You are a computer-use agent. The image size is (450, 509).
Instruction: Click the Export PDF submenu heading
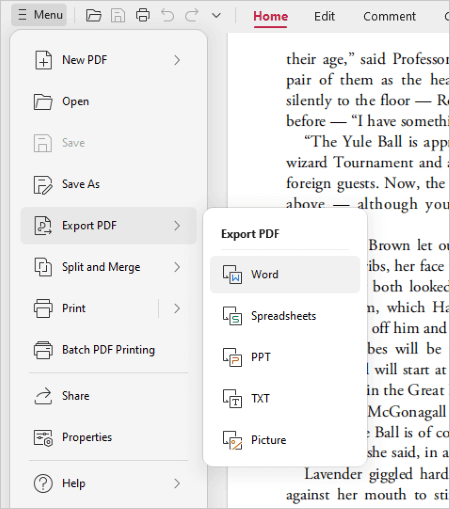[x=250, y=234]
